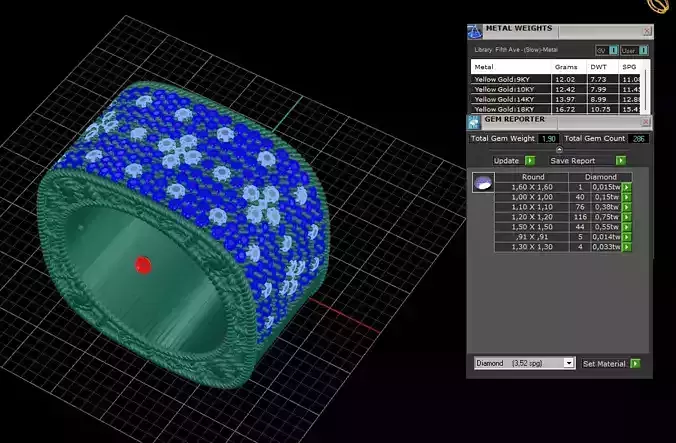Collapse the gem totals with the up arrow
This screenshot has width=676, height=443.
click(x=559, y=150)
